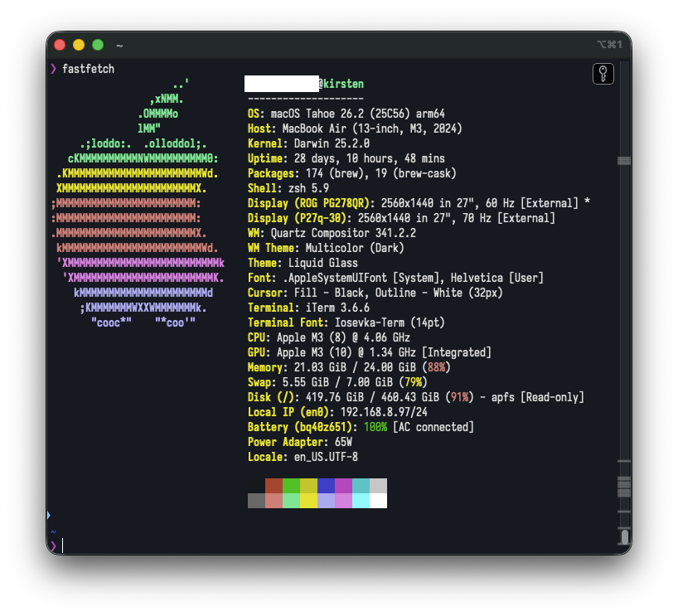Screen dimensions: 678x616
Task: Click the red close window button
Action: click(60, 45)
